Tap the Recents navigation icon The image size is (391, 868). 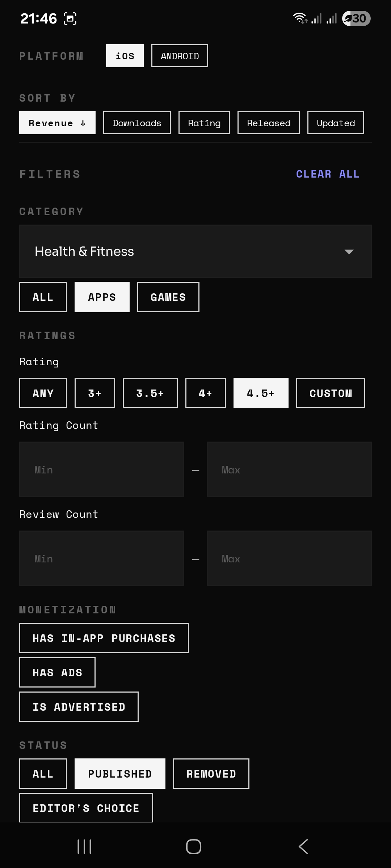click(x=84, y=847)
